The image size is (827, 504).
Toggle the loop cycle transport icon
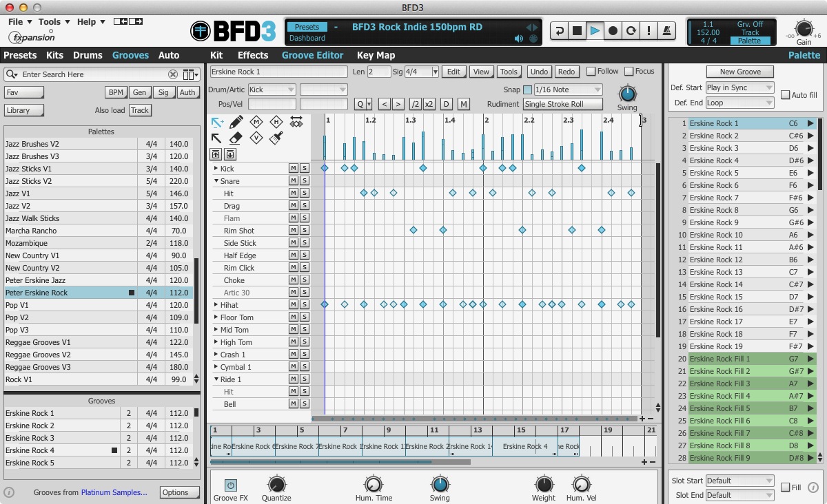pos(631,31)
